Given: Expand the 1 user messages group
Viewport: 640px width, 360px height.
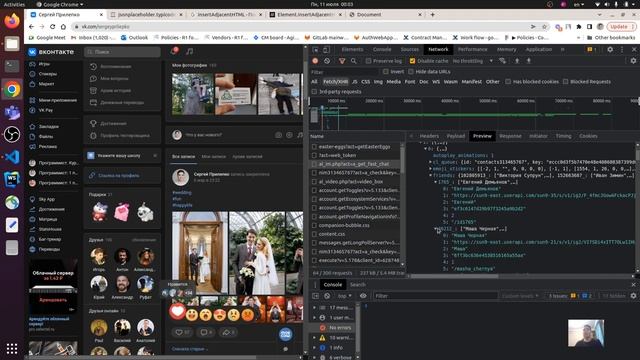Looking at the screenshot, I should [x=314, y=317].
